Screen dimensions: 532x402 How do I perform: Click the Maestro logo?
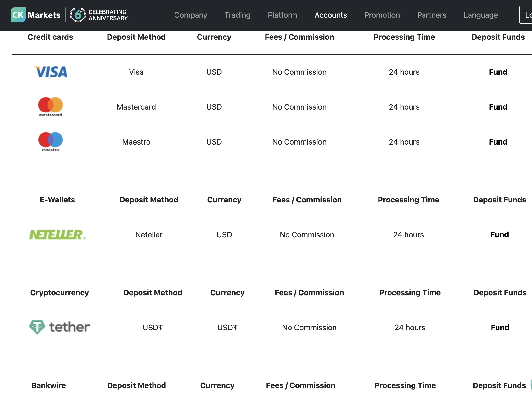tap(51, 142)
